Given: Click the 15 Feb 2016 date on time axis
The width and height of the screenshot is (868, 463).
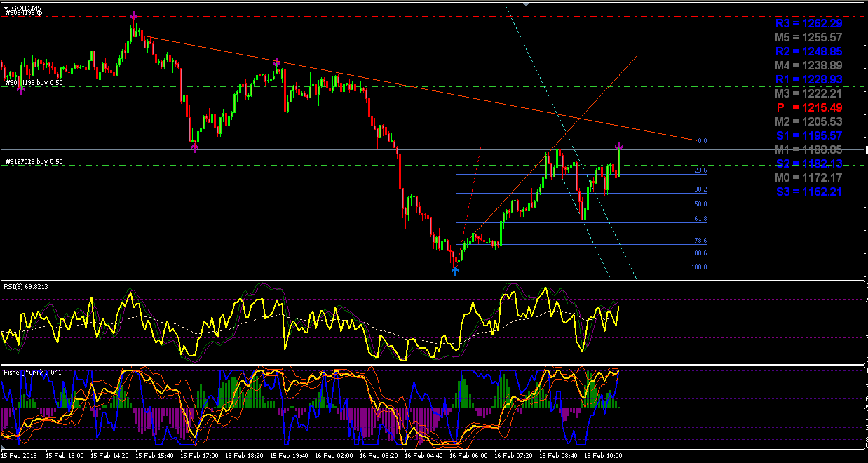Looking at the screenshot, I should tap(20, 455).
